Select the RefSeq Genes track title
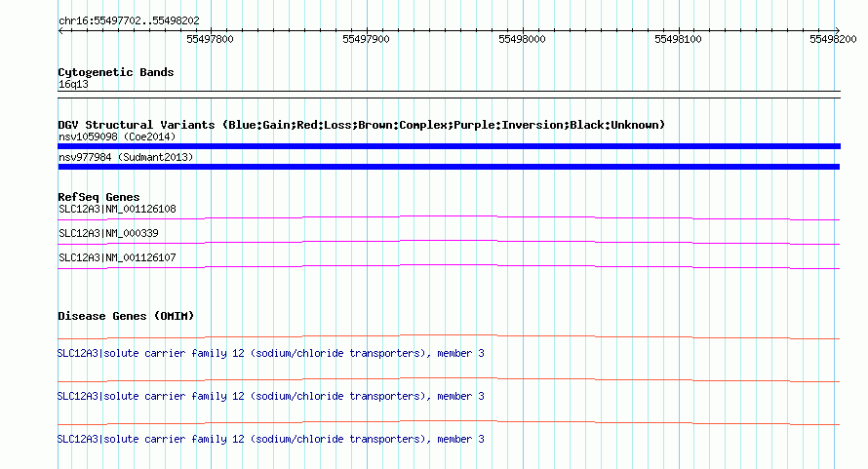The height and width of the screenshot is (469, 868). pyautogui.click(x=99, y=197)
